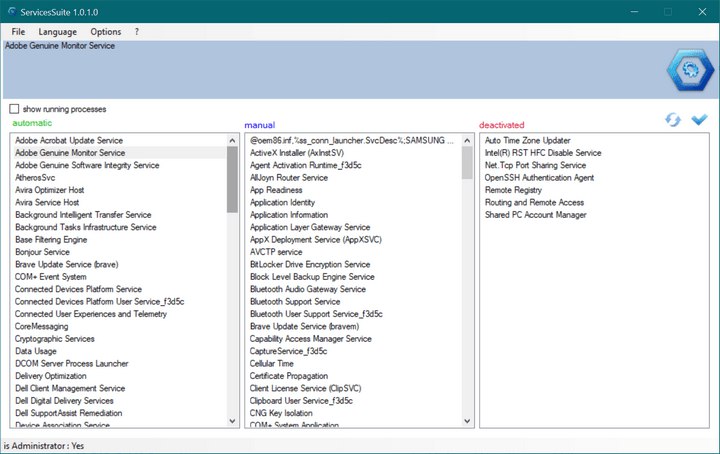Select Dell SupportAssist Remediation
Viewport: 720px width, 454px height.
68,413
